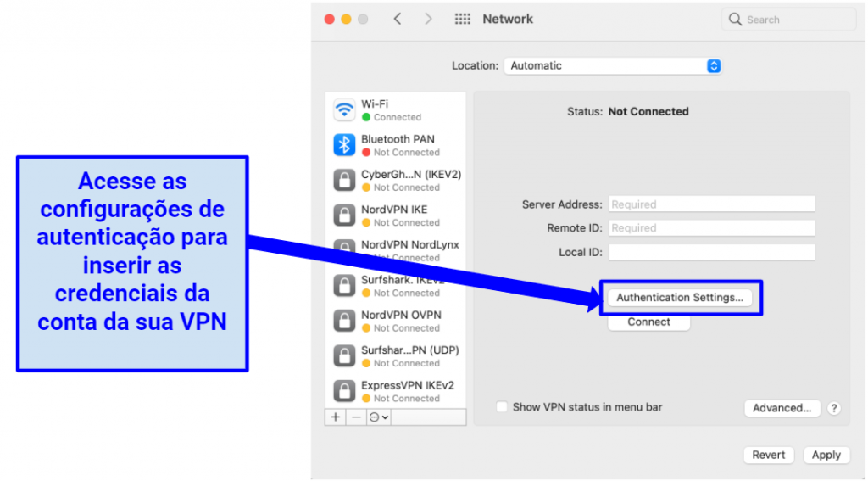This screenshot has width=868, height=481.
Task: Select the Bluetooth PAN icon
Action: click(344, 144)
